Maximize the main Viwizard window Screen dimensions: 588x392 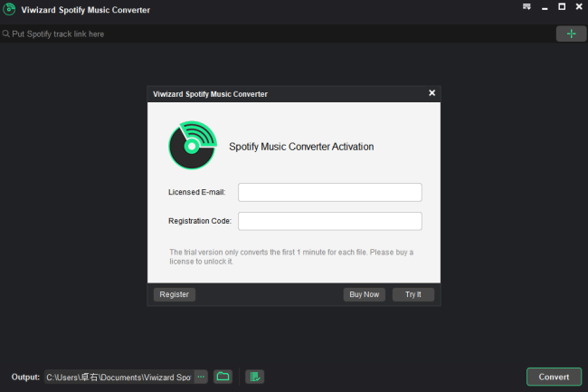(x=562, y=6)
